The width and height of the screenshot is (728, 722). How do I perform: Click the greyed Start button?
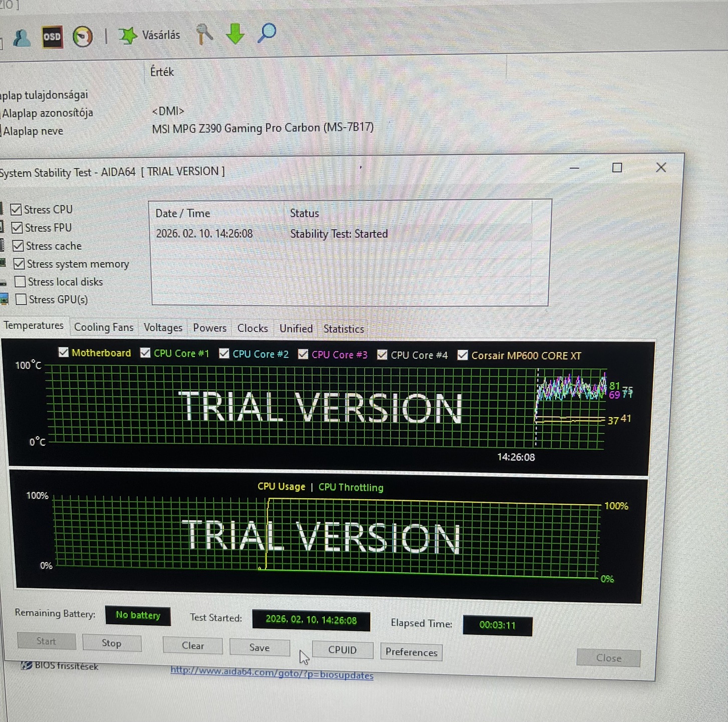coord(46,641)
